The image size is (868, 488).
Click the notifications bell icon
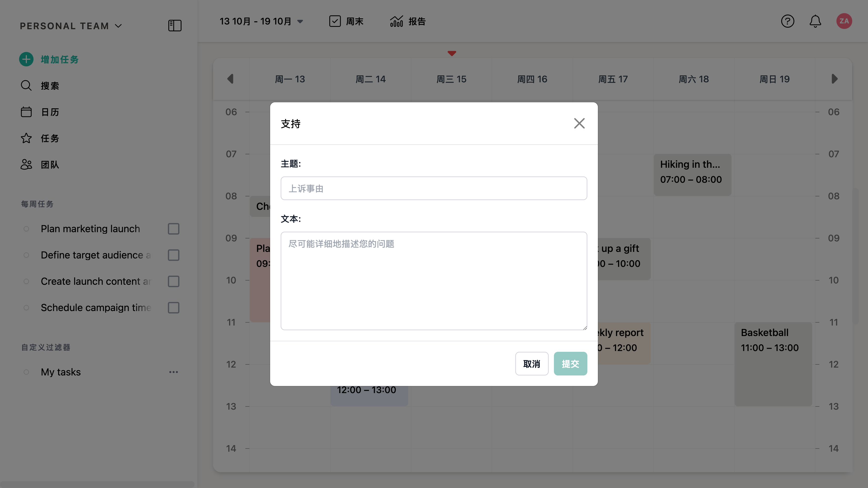pyautogui.click(x=815, y=21)
